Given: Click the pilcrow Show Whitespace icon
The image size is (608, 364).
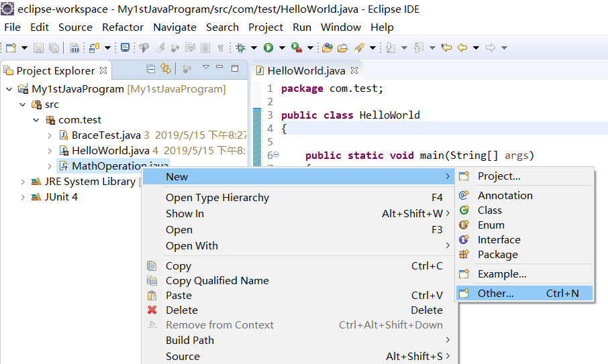Looking at the screenshot, I should click(x=221, y=48).
